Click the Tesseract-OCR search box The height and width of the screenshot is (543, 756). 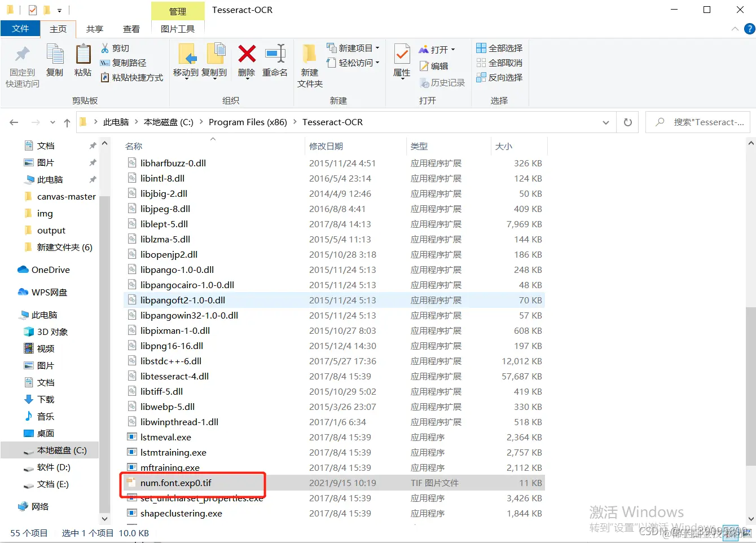[698, 122]
